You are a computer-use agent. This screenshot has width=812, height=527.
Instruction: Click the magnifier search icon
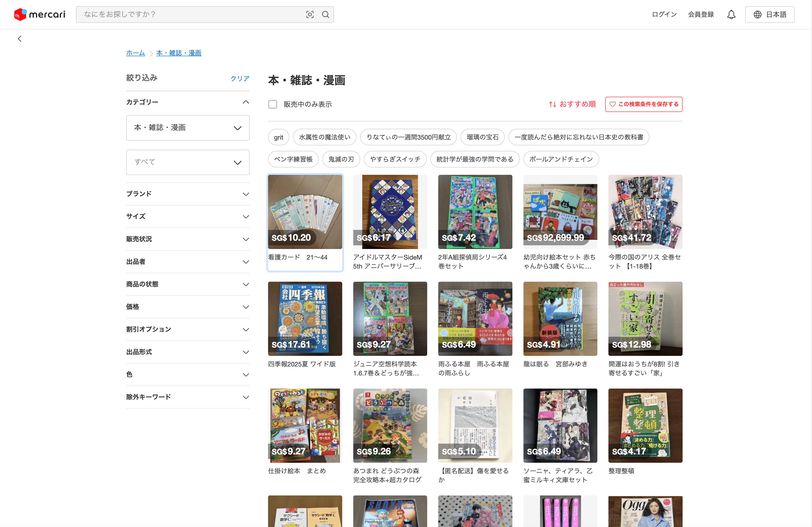click(x=325, y=14)
